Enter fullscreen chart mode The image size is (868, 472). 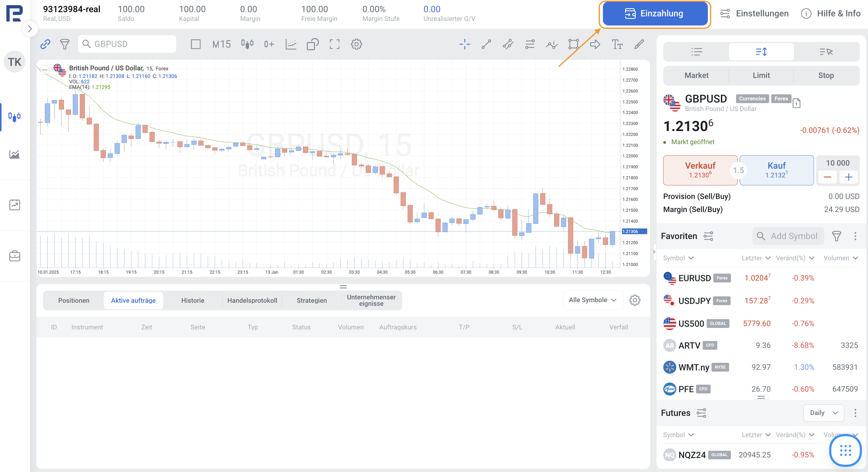coord(334,44)
